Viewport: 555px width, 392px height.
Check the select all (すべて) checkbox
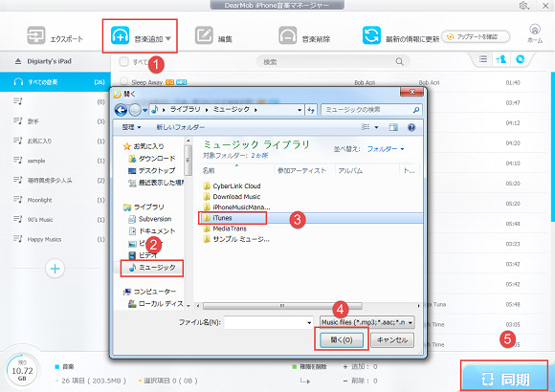[x=123, y=62]
